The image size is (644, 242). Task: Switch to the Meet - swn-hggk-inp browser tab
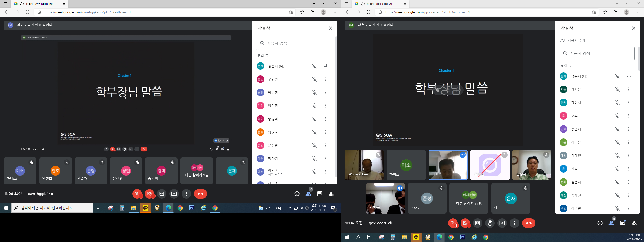[x=39, y=4]
